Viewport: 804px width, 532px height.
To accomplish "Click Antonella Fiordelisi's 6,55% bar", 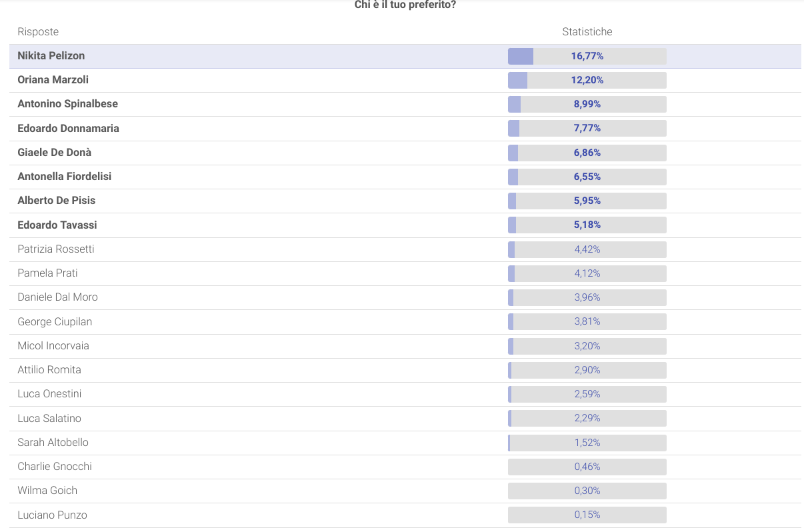I will pyautogui.click(x=587, y=177).
